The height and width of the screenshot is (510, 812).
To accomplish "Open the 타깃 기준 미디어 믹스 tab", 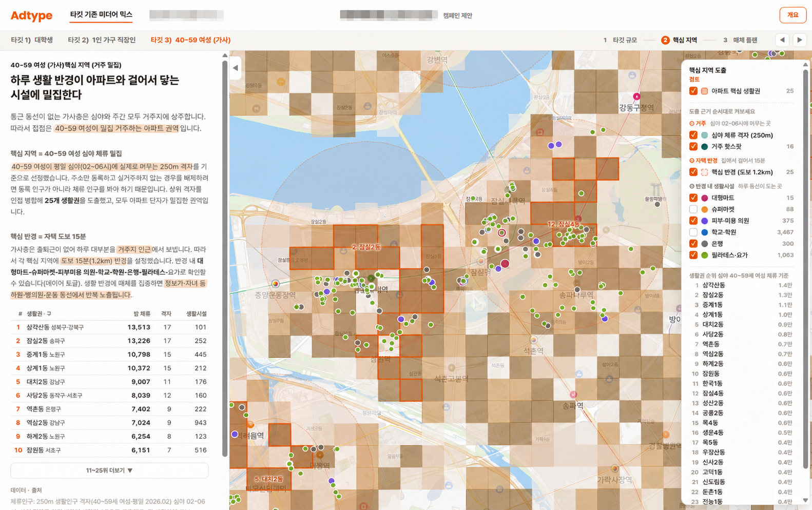I will click(x=101, y=15).
